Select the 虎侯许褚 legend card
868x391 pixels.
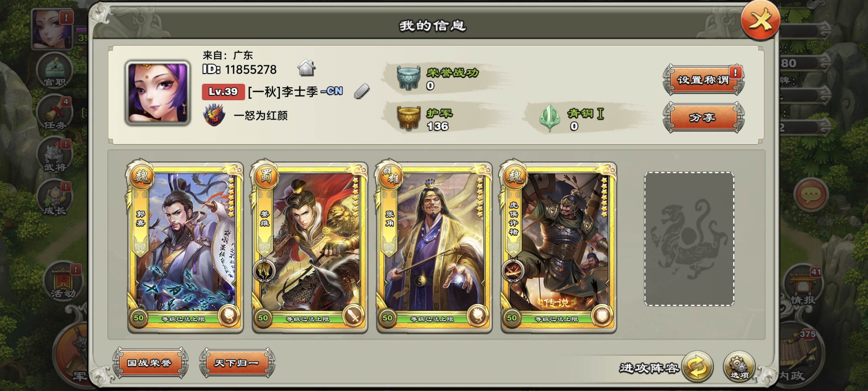pos(558,247)
